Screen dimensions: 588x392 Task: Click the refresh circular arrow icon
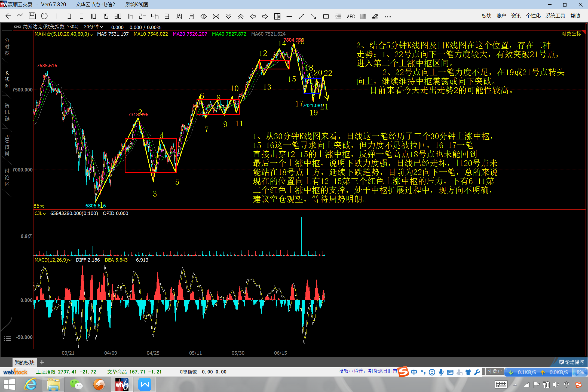(x=44, y=16)
